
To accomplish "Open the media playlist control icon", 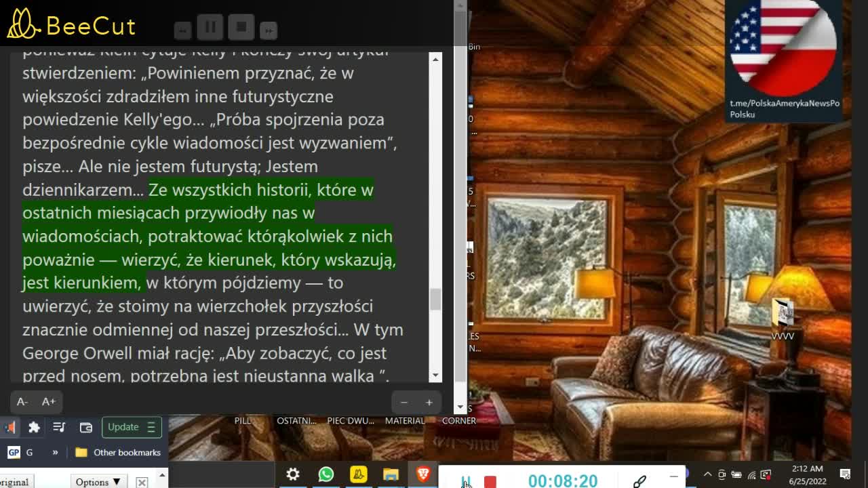I will (x=59, y=427).
